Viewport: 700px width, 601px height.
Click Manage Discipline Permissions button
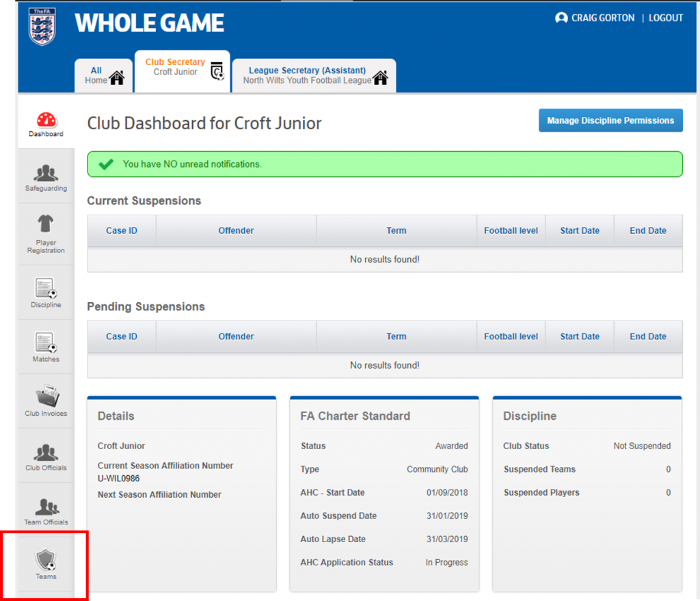(610, 120)
